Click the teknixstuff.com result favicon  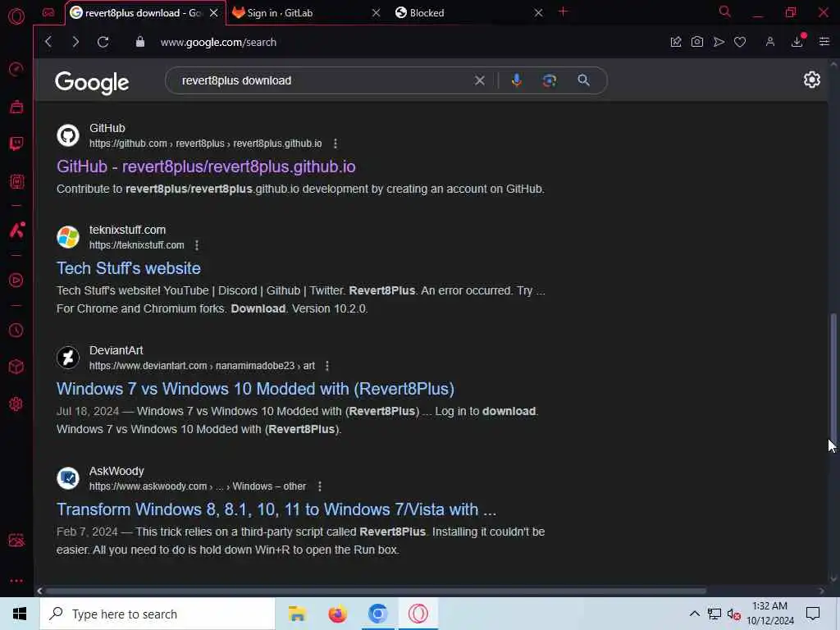[68, 237]
